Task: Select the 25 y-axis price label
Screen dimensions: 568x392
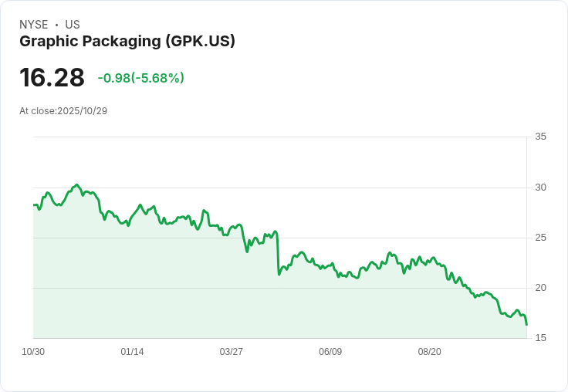Action: coord(540,238)
